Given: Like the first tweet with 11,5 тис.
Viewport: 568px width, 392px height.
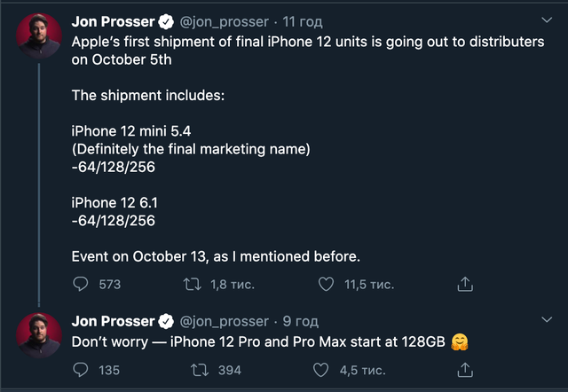Looking at the screenshot, I should (326, 285).
